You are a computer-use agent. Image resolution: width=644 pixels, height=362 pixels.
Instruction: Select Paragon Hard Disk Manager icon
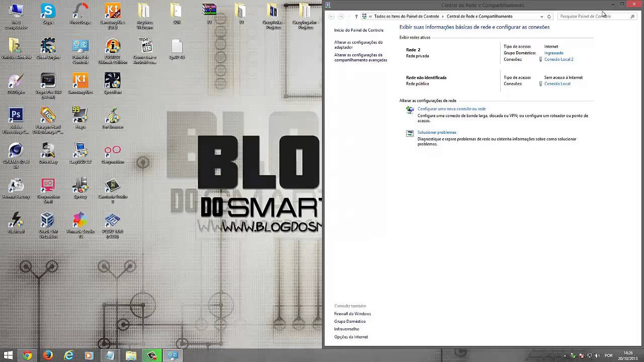48,121
